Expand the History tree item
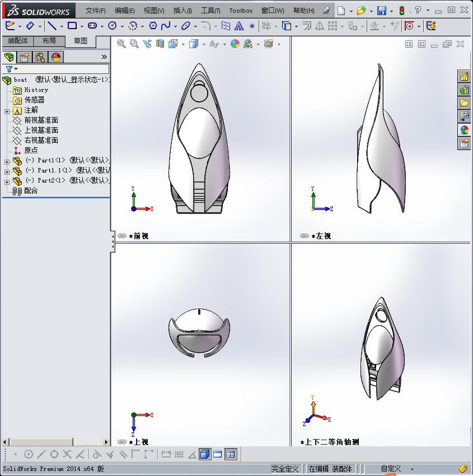The image size is (473, 476). (x=35, y=90)
